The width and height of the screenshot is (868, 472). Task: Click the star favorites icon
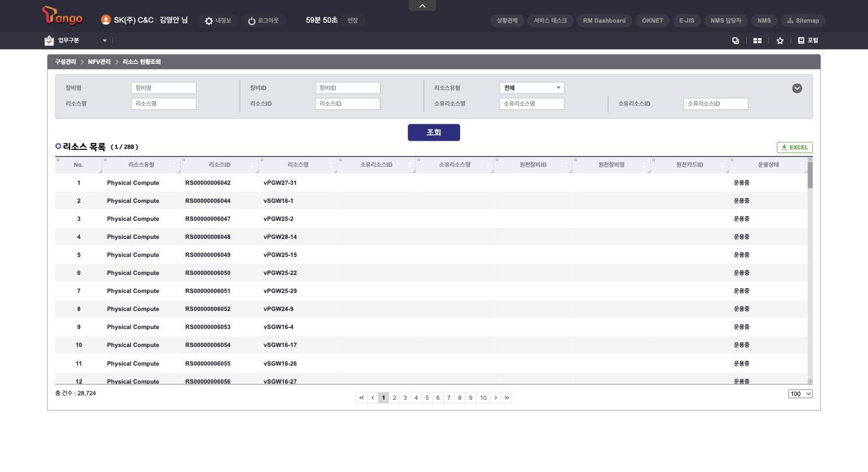click(780, 41)
